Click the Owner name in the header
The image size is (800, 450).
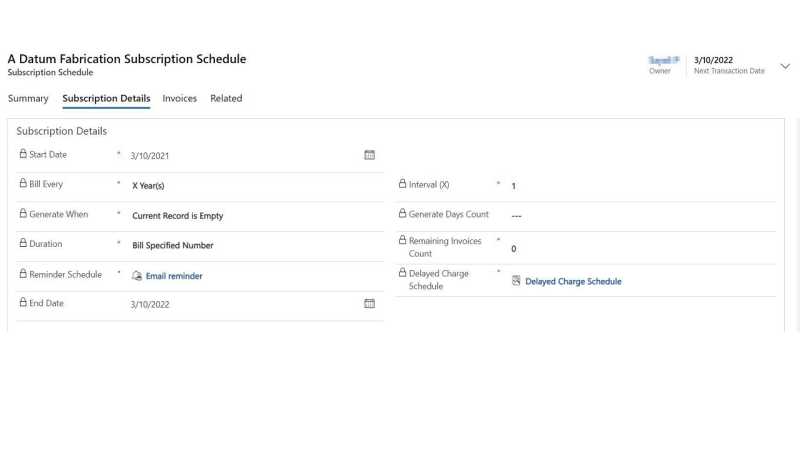click(x=664, y=60)
